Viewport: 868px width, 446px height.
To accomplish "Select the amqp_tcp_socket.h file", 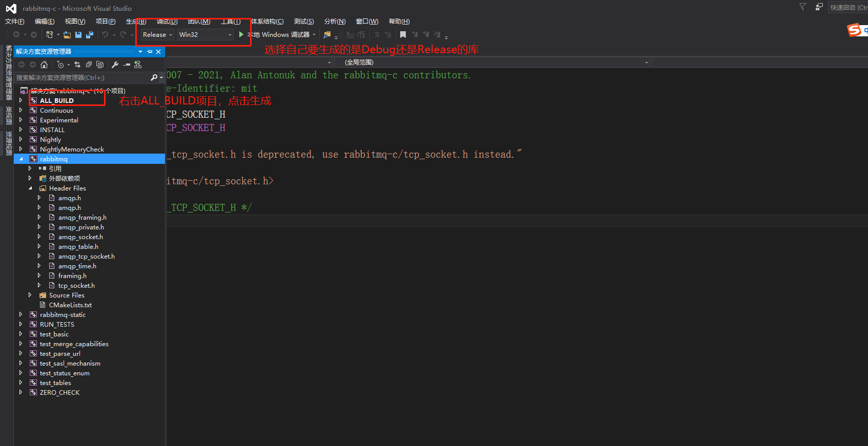I will click(87, 256).
